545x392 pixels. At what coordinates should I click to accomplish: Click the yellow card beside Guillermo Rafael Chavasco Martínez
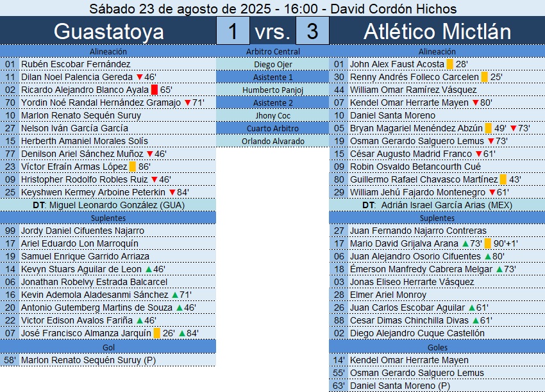pos(503,179)
